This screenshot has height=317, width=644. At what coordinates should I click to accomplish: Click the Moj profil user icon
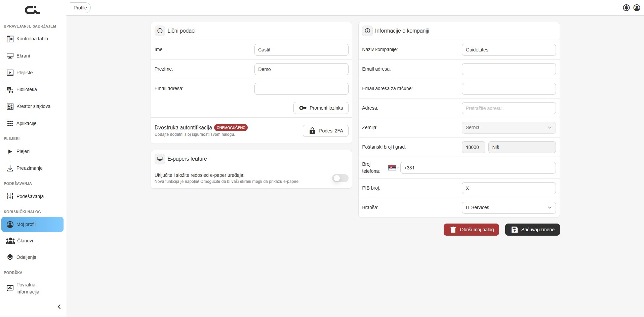click(10, 225)
